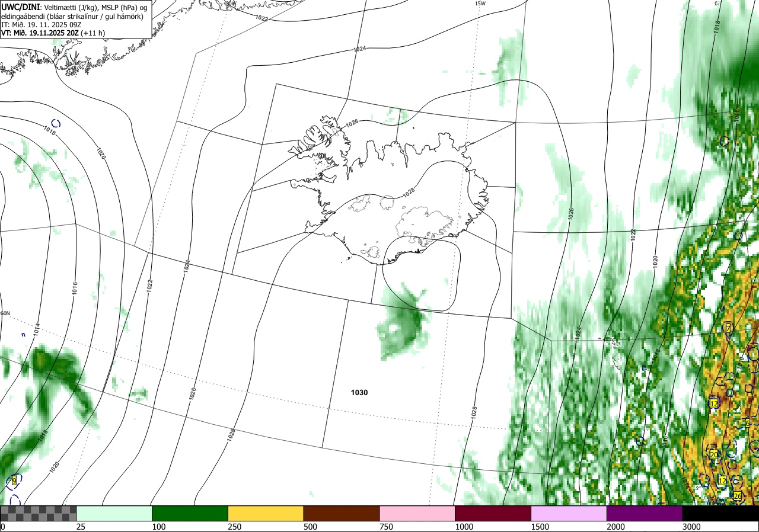This screenshot has width=759, height=532.
Task: Click the "eldingaábendi" description line in the title box
Action: pos(72,16)
